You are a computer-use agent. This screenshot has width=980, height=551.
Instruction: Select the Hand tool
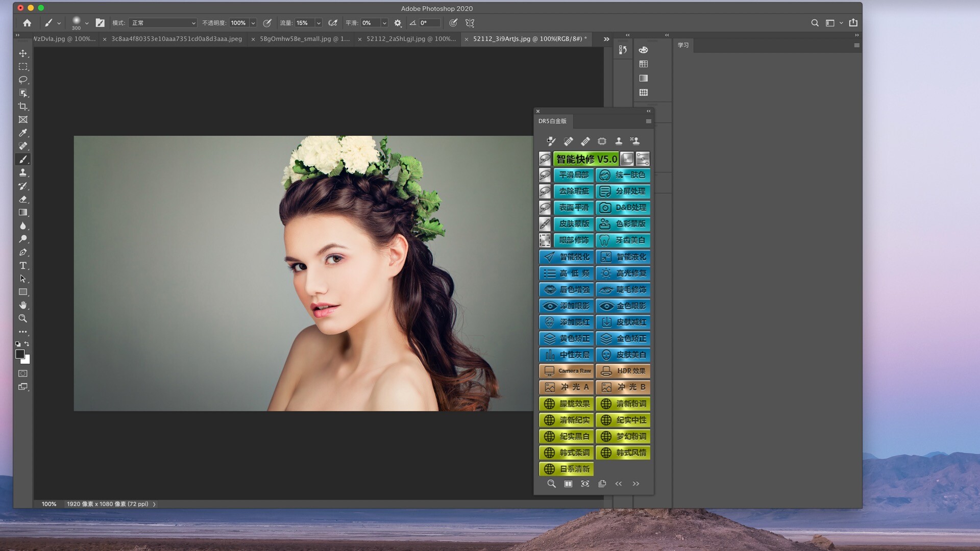(23, 305)
